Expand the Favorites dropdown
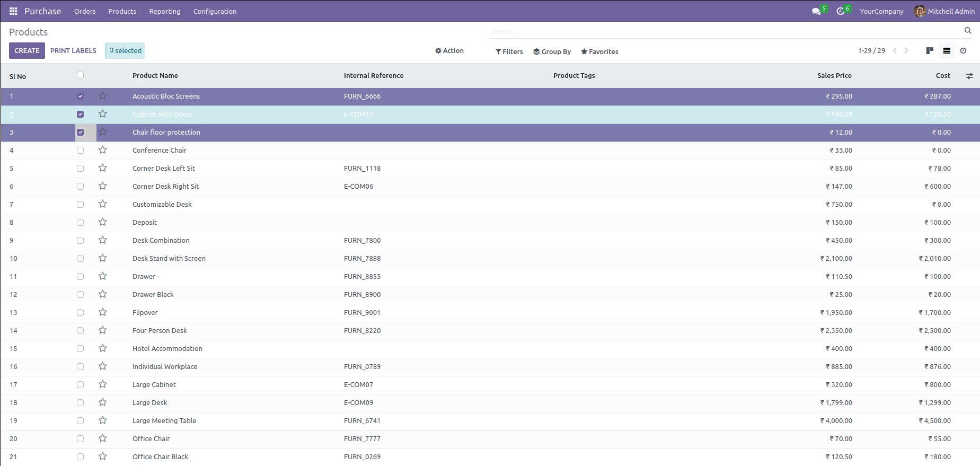 click(x=599, y=51)
